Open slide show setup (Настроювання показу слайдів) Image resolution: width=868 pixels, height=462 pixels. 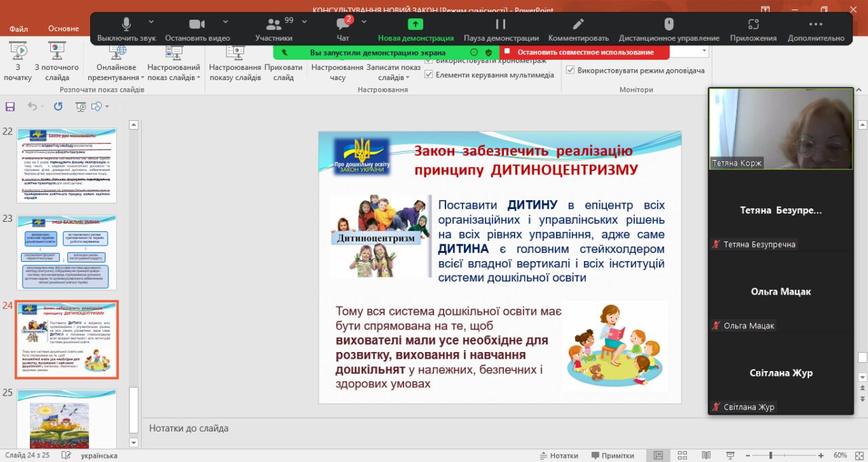click(235, 62)
